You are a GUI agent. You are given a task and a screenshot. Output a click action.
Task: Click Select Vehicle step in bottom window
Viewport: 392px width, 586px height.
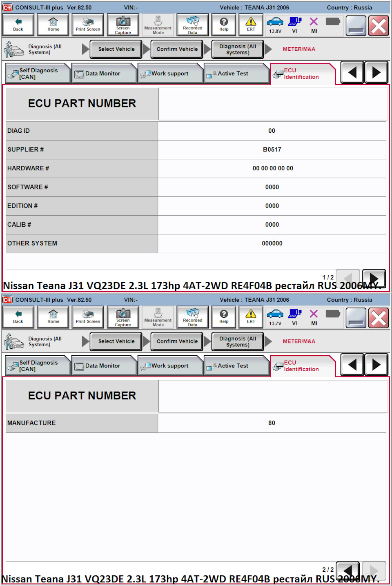pyautogui.click(x=116, y=341)
